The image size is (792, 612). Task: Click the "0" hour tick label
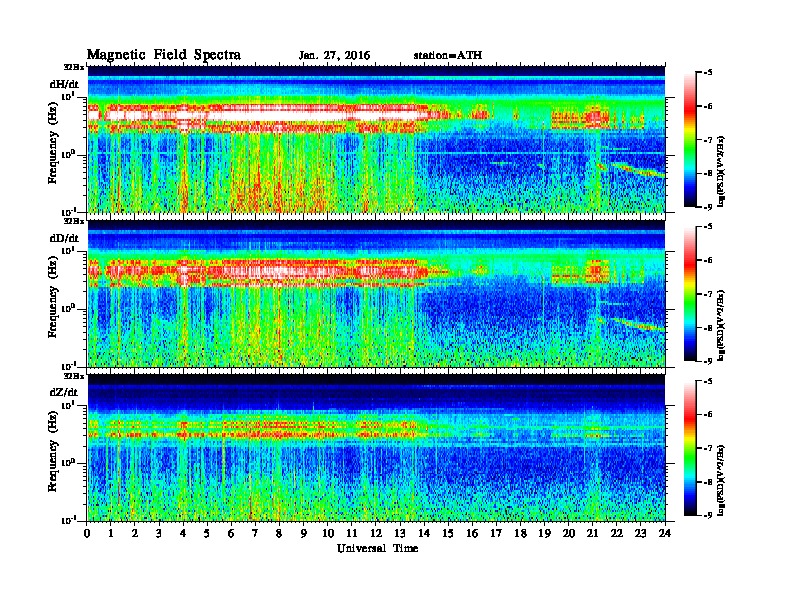(x=87, y=533)
